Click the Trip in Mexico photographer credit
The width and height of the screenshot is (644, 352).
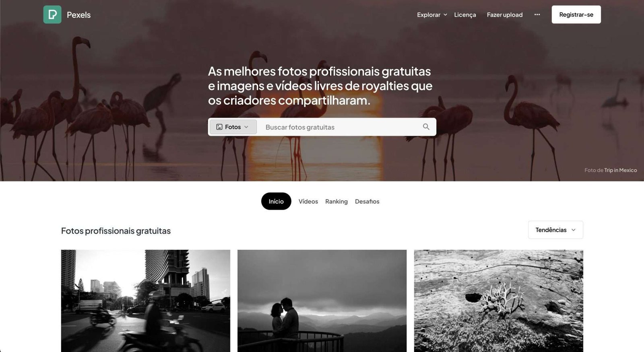(x=620, y=170)
